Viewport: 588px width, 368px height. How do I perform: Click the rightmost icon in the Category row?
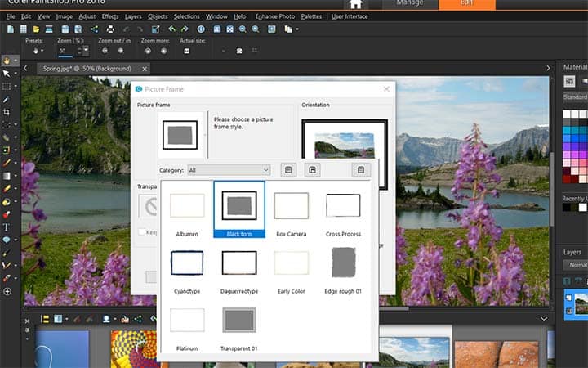click(361, 170)
